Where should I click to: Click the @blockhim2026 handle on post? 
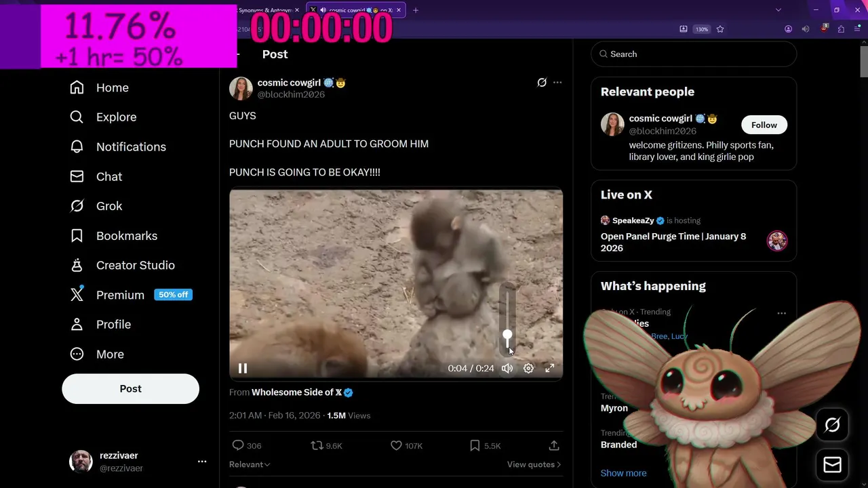[x=291, y=95]
